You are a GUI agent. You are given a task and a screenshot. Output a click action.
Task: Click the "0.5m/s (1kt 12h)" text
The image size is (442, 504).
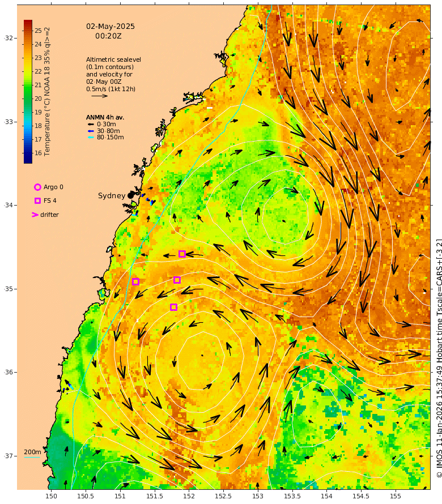(110, 89)
